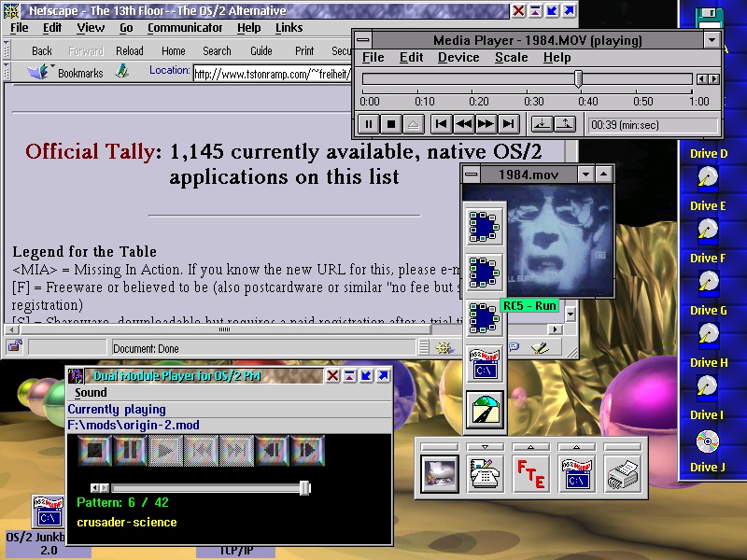Image resolution: width=747 pixels, height=560 pixels.
Task: Click Reload in Netscape toolbar
Action: (130, 51)
